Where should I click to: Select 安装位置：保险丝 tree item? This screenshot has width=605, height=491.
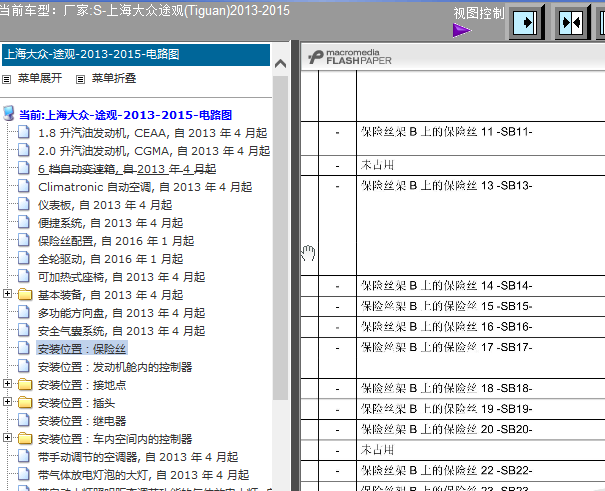(x=82, y=349)
